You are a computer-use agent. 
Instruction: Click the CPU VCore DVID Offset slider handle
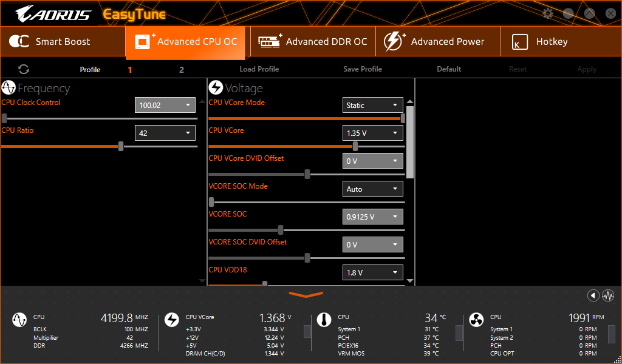point(307,174)
